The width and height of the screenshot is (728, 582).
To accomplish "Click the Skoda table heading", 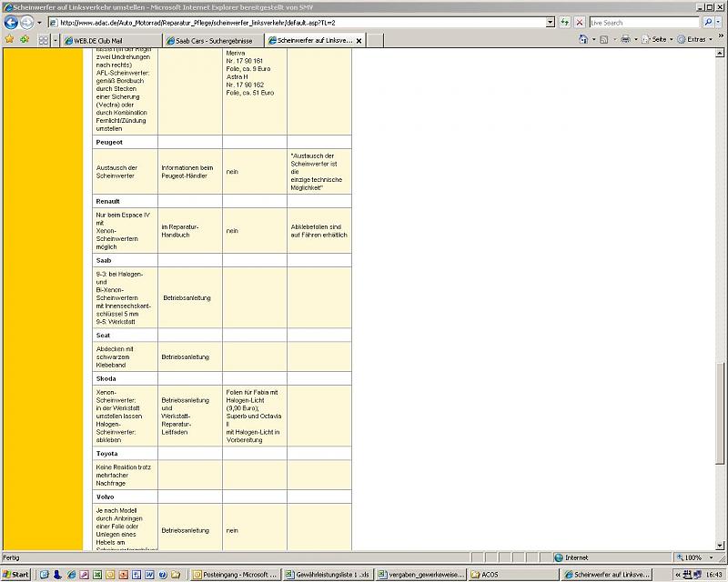I will (106, 378).
